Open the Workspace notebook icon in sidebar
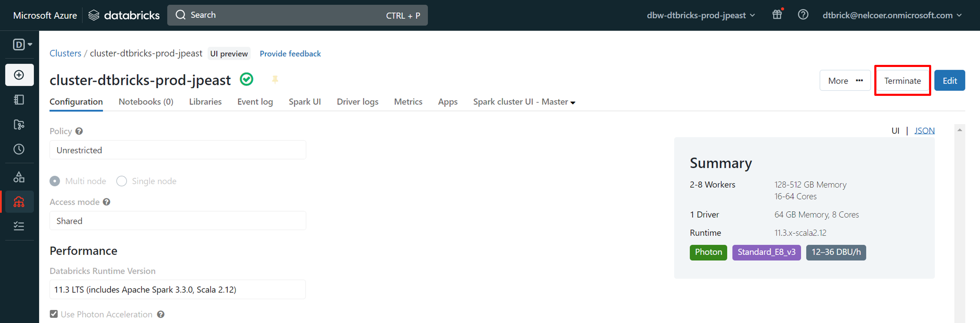 (x=19, y=100)
